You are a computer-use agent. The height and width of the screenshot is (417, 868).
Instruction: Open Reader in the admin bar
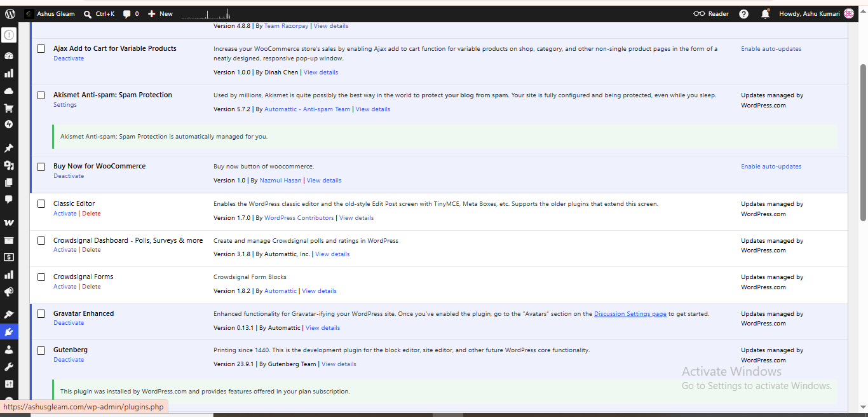(x=711, y=13)
